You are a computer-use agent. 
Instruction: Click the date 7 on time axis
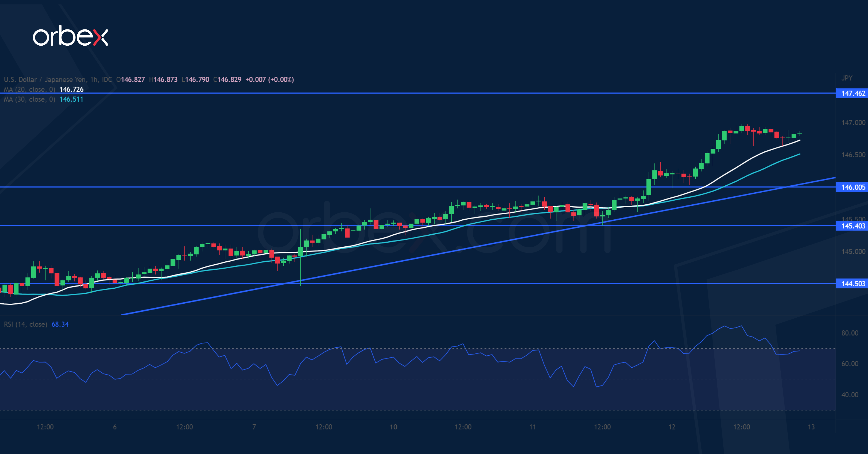254,427
